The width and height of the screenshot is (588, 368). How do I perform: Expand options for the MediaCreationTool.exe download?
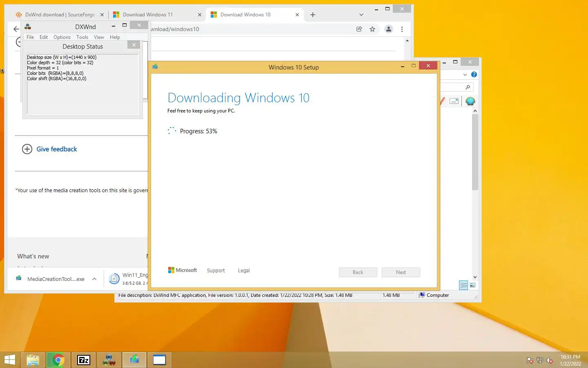(94, 279)
